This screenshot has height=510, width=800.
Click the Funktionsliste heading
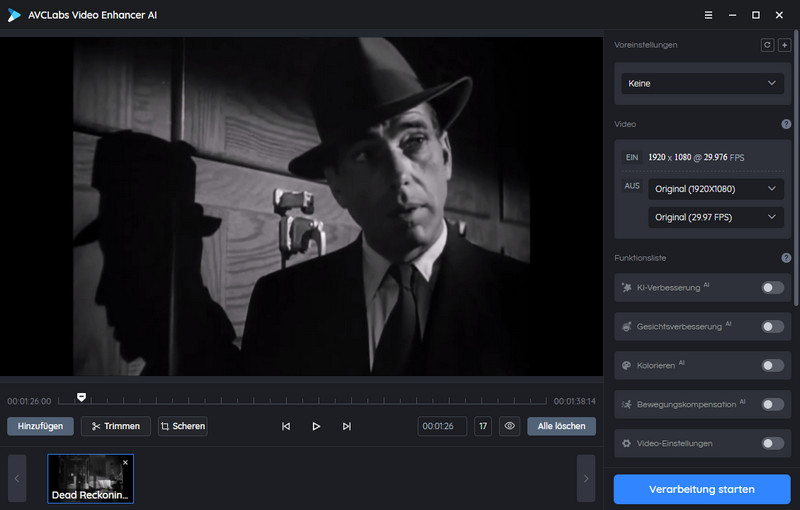(x=640, y=258)
